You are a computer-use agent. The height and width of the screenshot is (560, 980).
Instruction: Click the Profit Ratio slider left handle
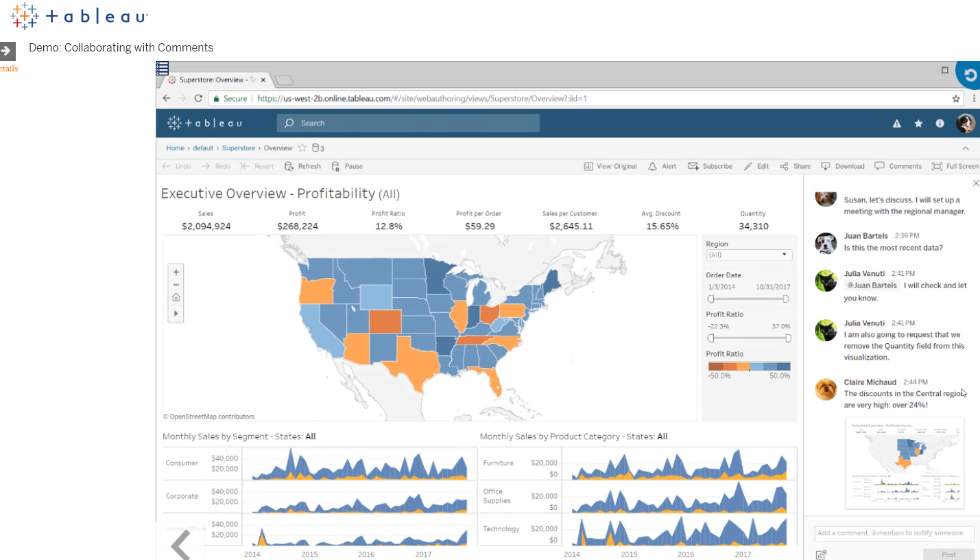pyautogui.click(x=710, y=338)
